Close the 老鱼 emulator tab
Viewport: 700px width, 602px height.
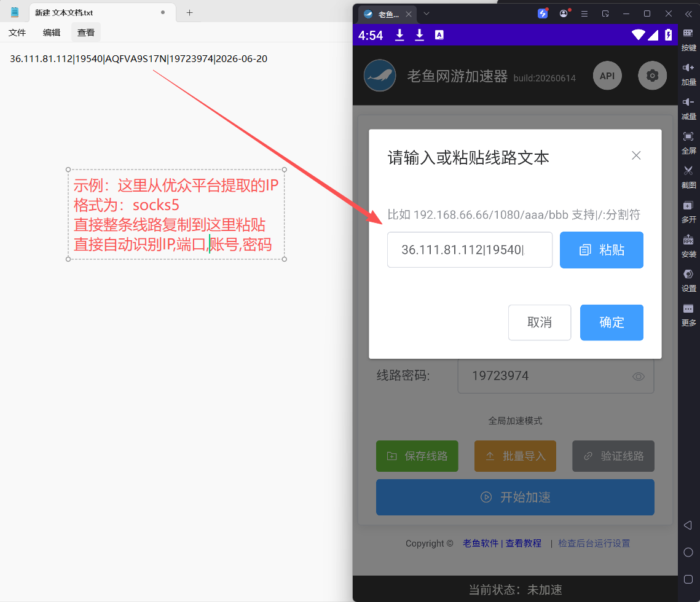pos(409,14)
